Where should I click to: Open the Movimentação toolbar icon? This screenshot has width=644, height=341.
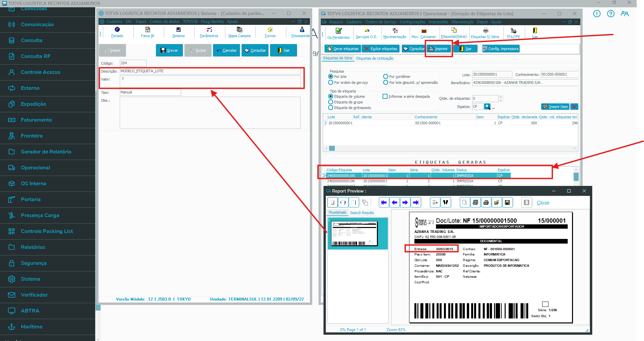[x=395, y=33]
